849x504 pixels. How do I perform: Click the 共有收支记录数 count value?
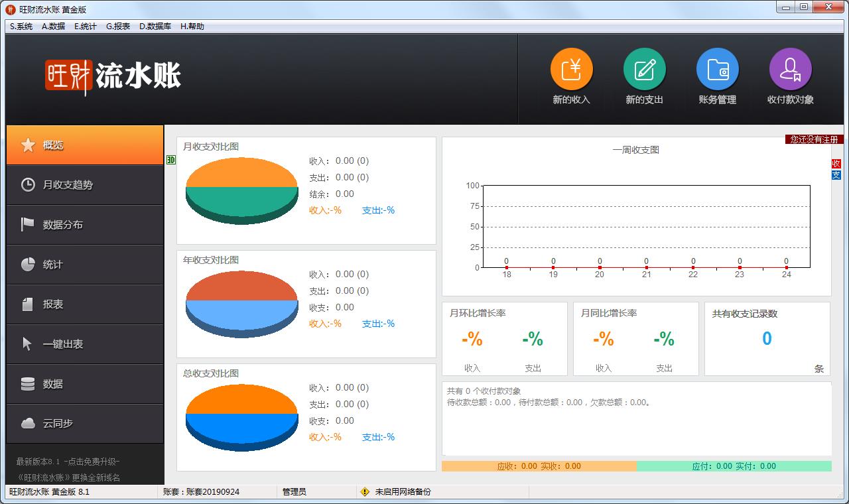pos(767,339)
